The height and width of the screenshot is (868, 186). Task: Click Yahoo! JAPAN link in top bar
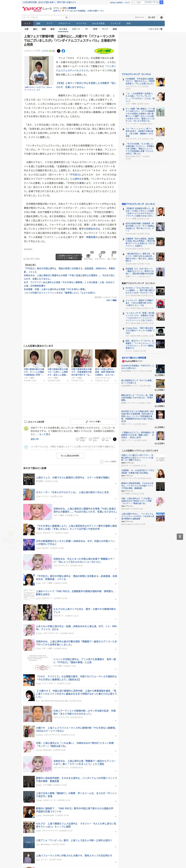[x=116, y=2]
